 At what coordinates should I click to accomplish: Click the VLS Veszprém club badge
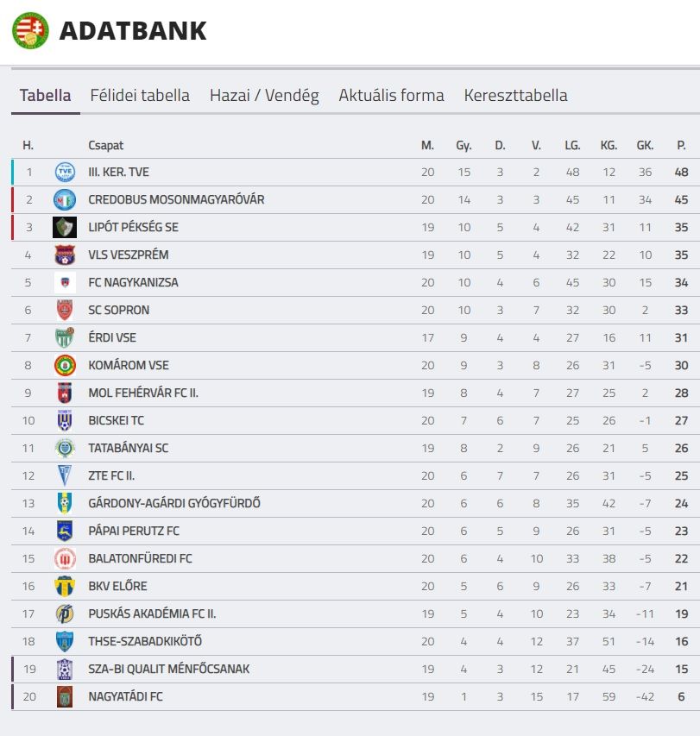pos(65,255)
